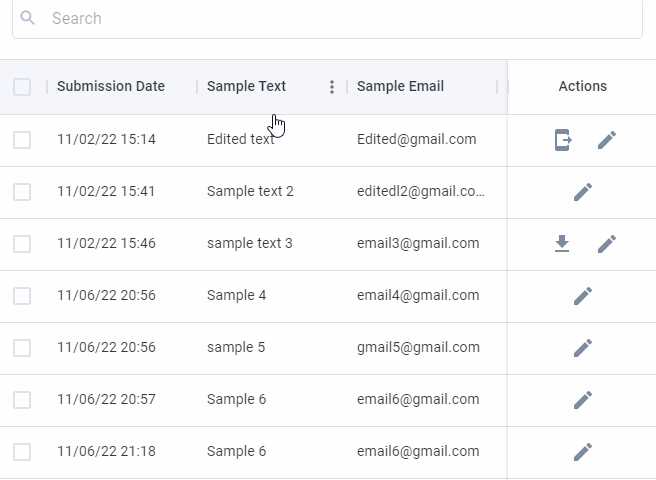Focus the Search input field
The width and height of the screenshot is (656, 480).
pos(327,18)
